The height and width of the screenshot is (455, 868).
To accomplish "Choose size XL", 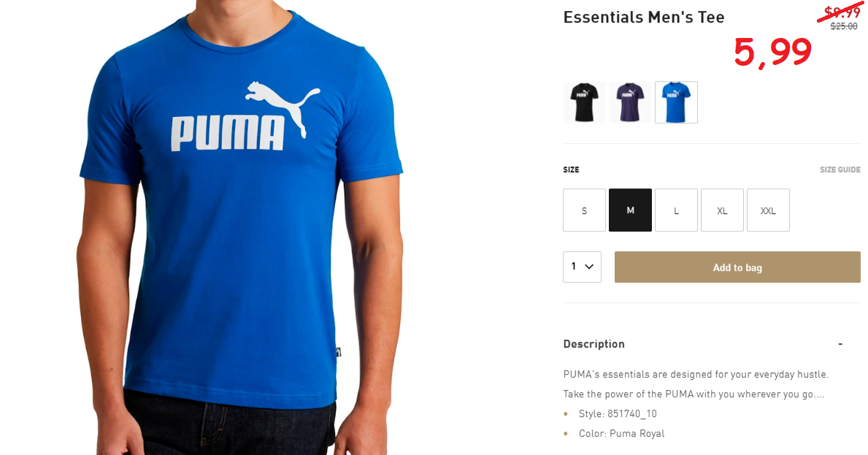I will [x=722, y=210].
